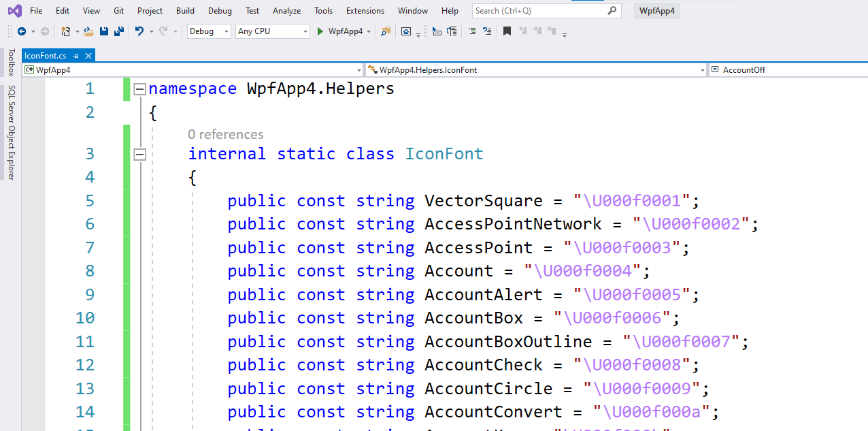The image size is (868, 431).
Task: Open the Test menu
Action: click(252, 11)
